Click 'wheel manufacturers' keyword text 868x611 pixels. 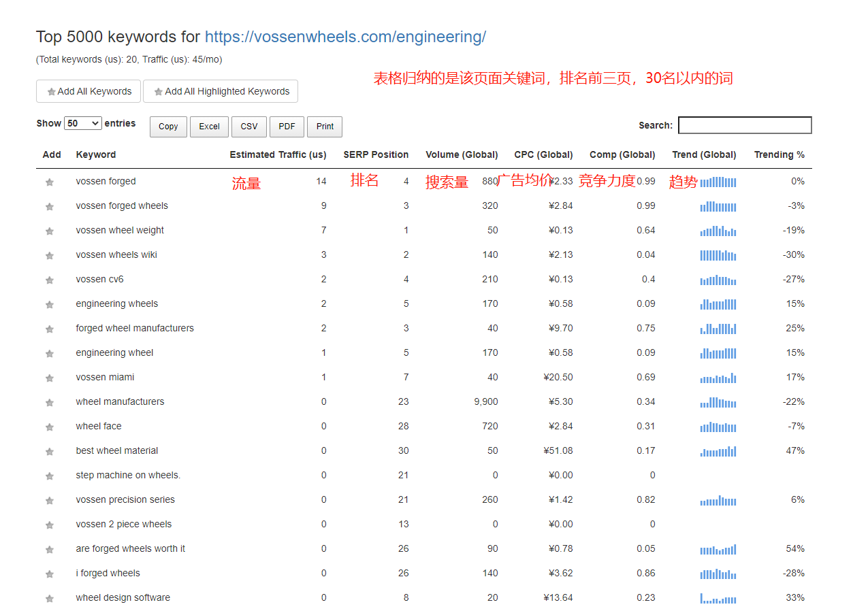(120, 401)
